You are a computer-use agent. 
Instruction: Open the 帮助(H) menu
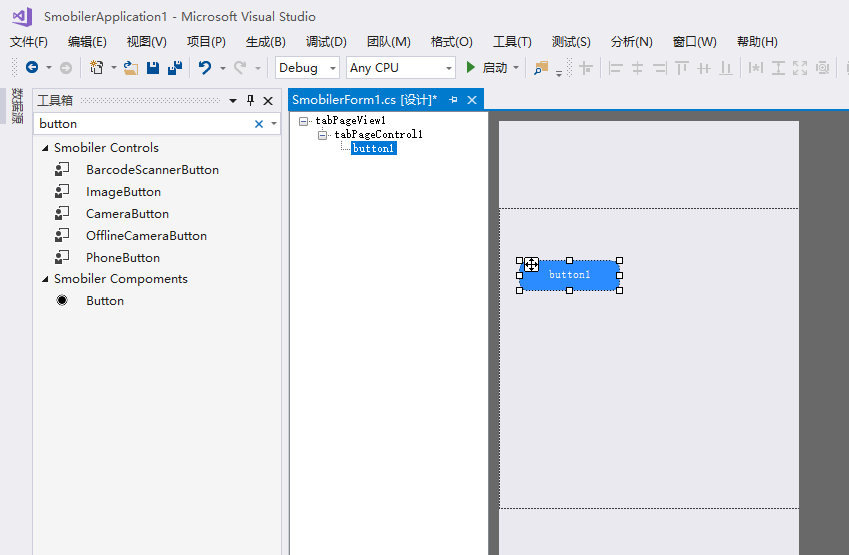tap(757, 42)
